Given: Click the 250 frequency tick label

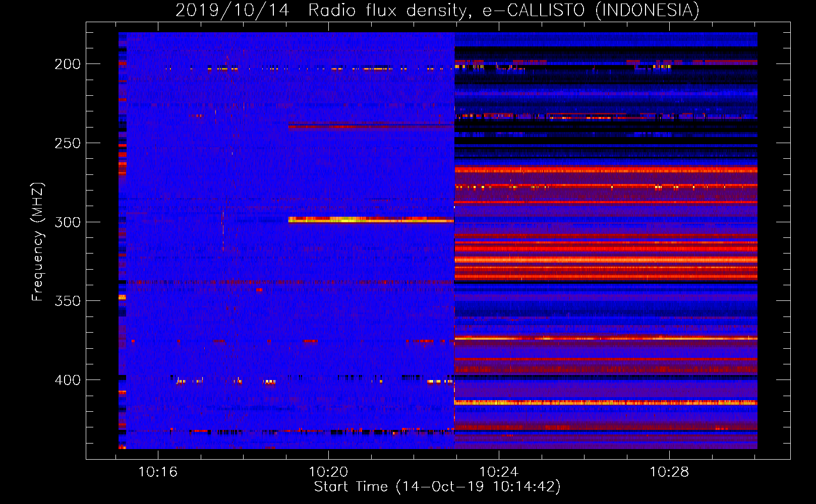Looking at the screenshot, I should (x=68, y=143).
